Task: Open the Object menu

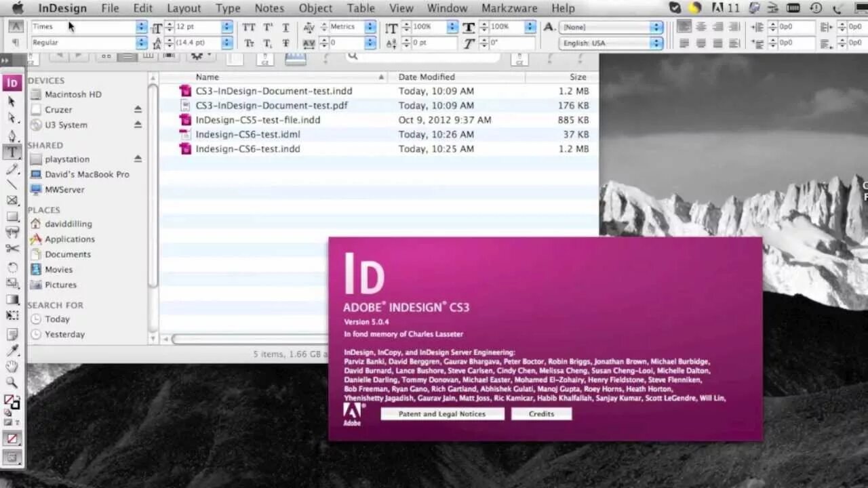Action: pyautogui.click(x=315, y=8)
